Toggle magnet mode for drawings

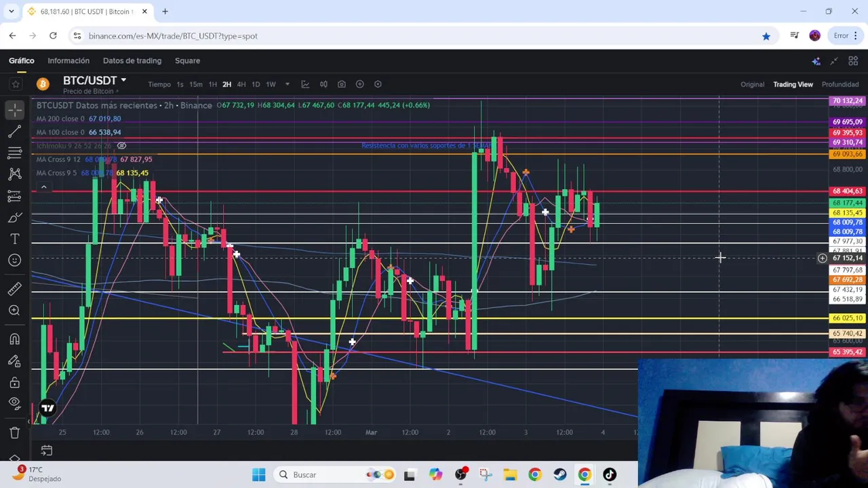pyautogui.click(x=15, y=340)
